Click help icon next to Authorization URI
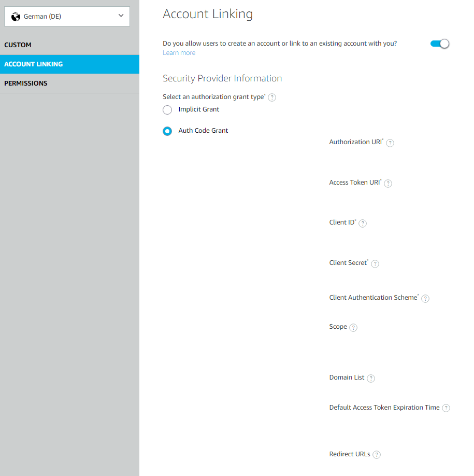 (390, 143)
